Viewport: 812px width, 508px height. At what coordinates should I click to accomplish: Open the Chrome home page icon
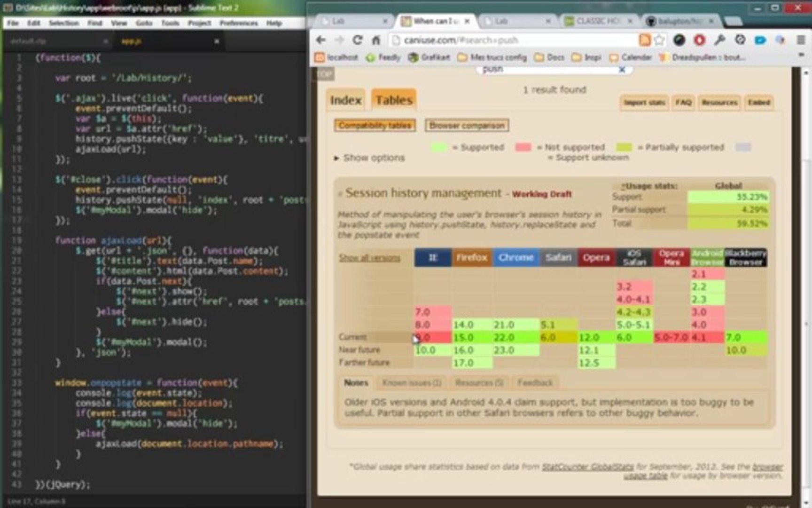point(376,40)
